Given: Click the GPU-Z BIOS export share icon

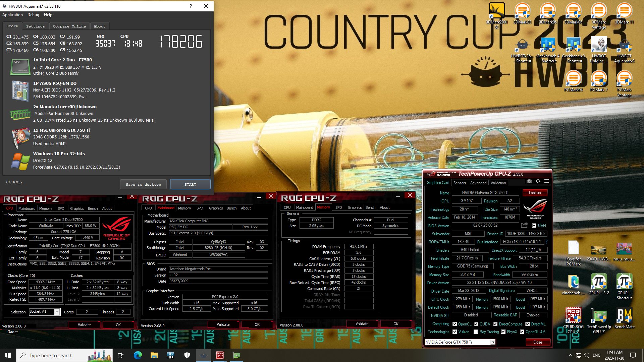Looking at the screenshot, I should click(x=525, y=225).
